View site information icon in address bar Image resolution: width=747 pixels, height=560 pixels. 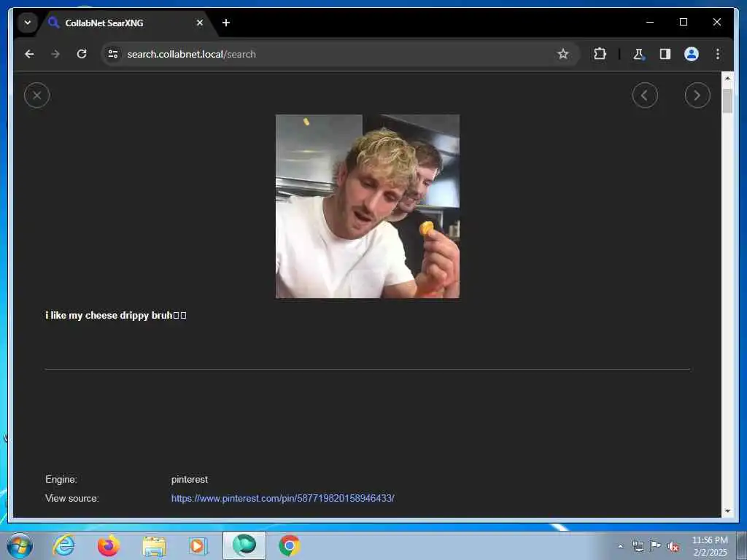click(x=113, y=54)
